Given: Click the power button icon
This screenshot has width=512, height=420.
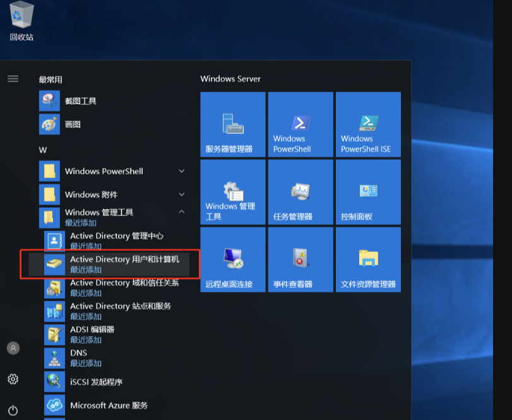Looking at the screenshot, I should pyautogui.click(x=13, y=410).
